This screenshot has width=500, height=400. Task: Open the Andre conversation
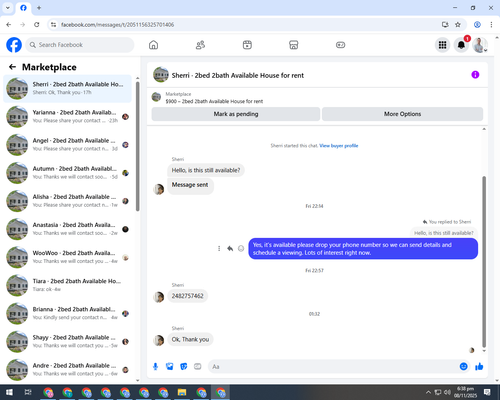[67, 369]
